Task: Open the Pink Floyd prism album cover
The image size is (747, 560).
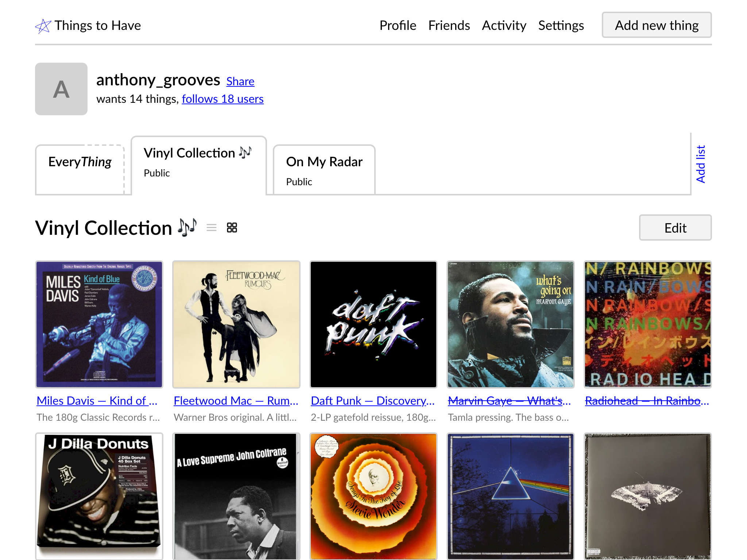Action: (511, 496)
